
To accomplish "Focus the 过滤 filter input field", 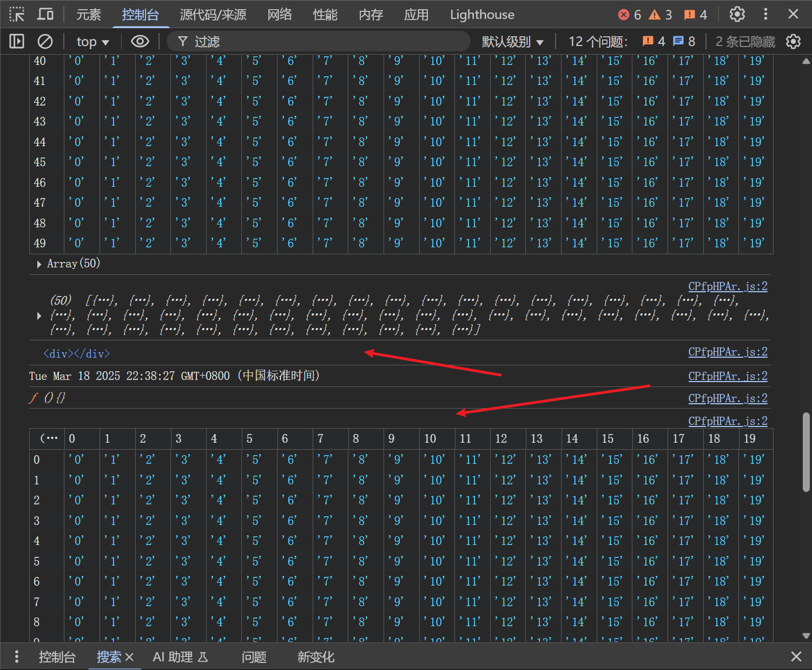I will coord(325,42).
